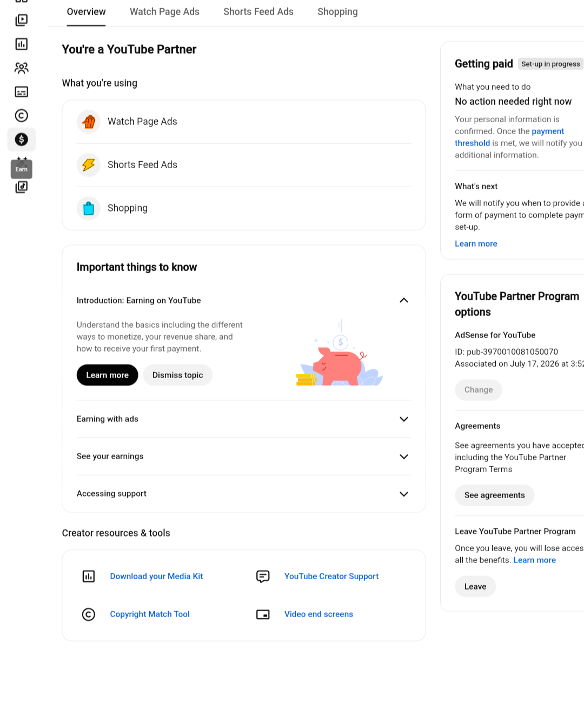Click the See agreements button
The height and width of the screenshot is (728, 584).
point(494,495)
